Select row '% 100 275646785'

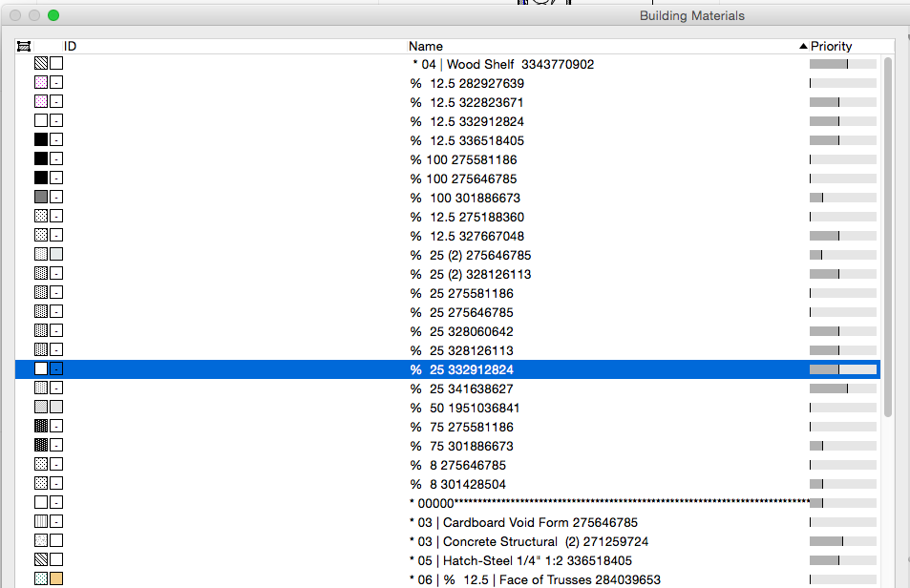(x=448, y=178)
